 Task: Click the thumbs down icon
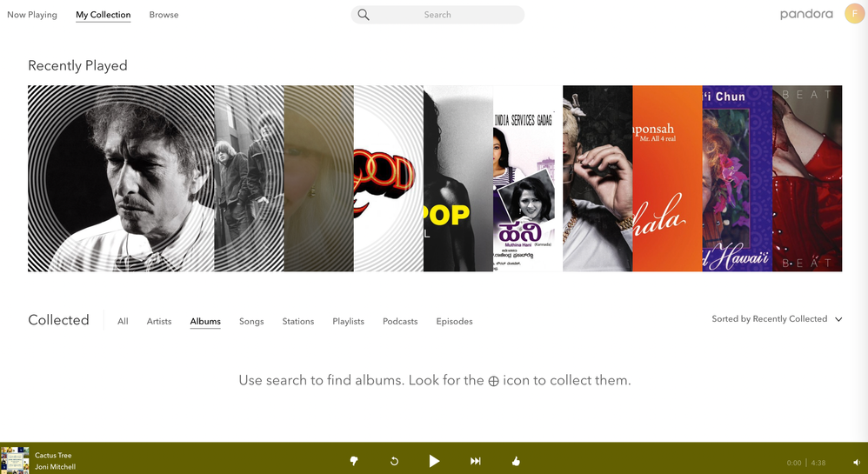354,461
